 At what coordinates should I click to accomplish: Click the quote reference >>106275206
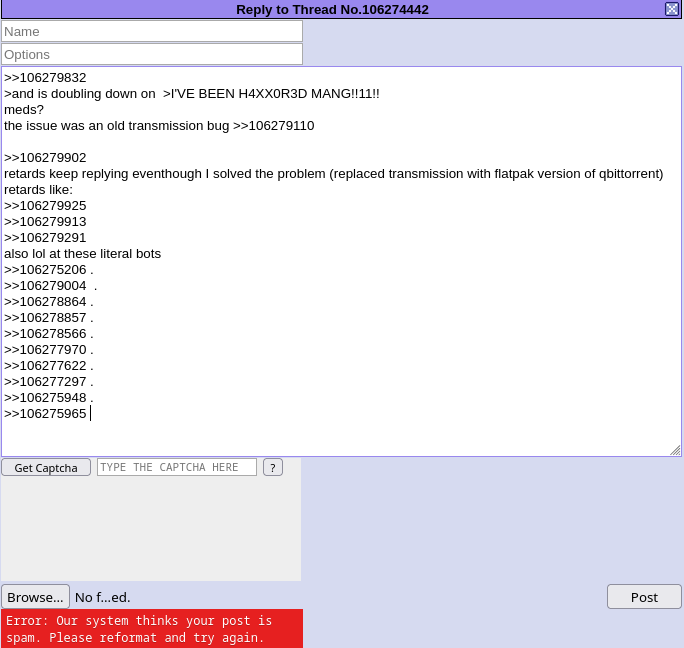click(x=45, y=270)
